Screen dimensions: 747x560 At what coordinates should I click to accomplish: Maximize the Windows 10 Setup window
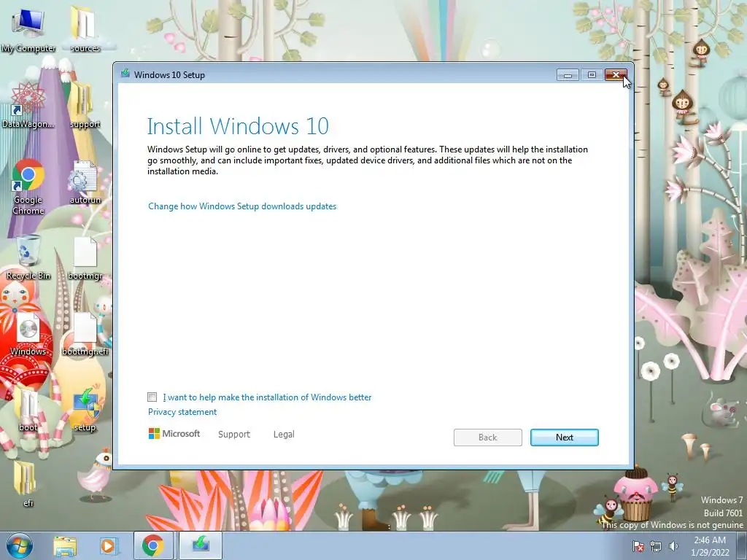tap(592, 75)
